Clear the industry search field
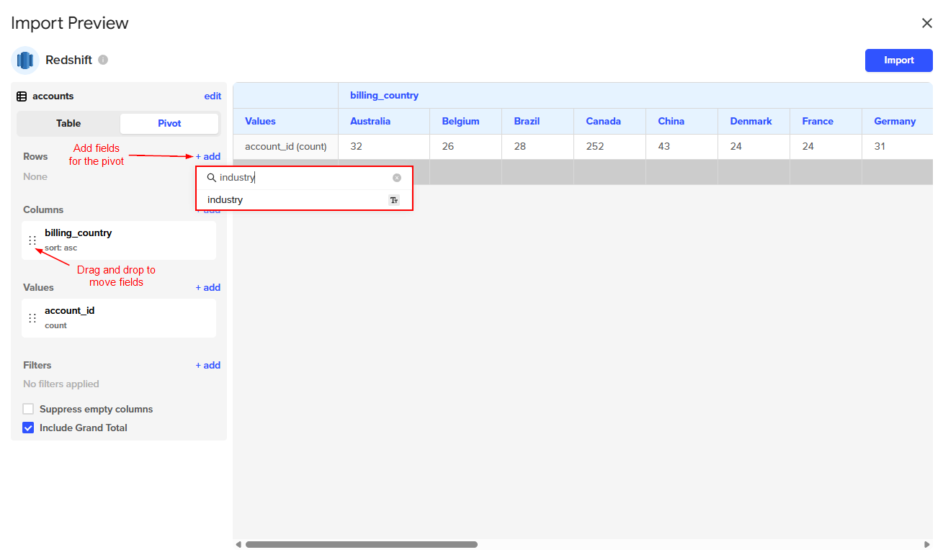This screenshot has width=943, height=560. pos(397,178)
